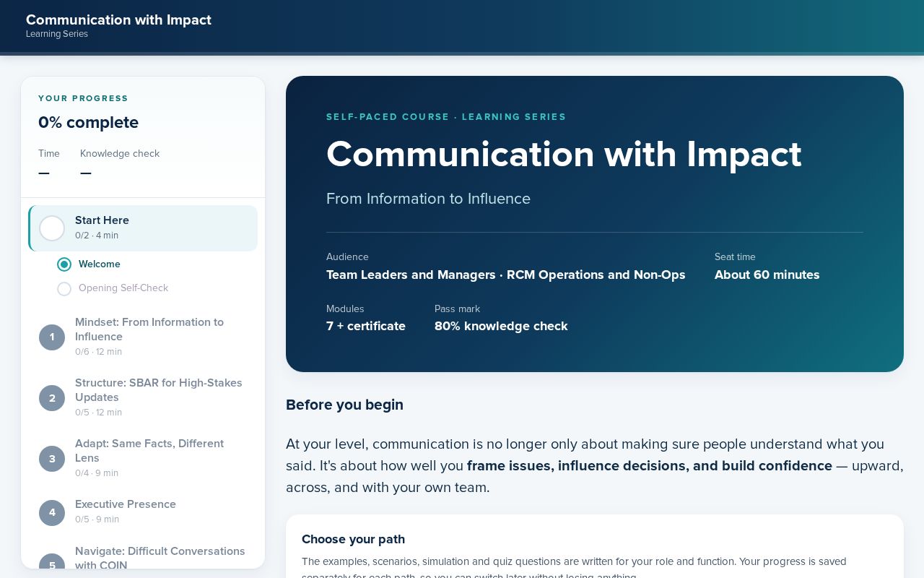Viewport: 924px width, 578px height.
Task: Click the 0% complete progress text
Action: (88, 123)
